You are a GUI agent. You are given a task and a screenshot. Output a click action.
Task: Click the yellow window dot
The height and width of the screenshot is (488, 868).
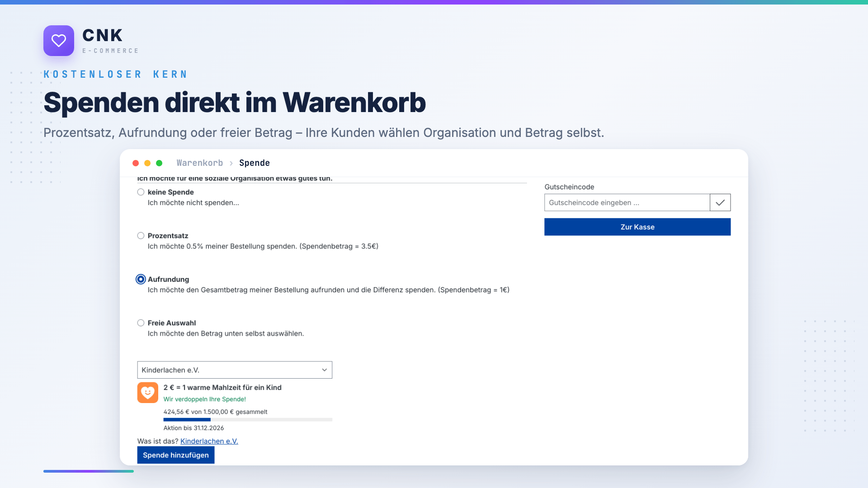tap(147, 163)
